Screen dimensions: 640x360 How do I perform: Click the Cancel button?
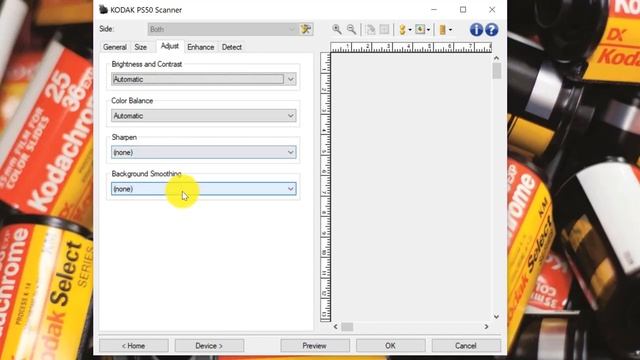466,346
